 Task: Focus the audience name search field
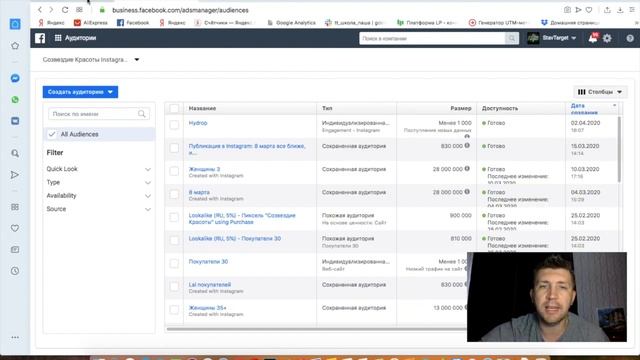point(98,114)
